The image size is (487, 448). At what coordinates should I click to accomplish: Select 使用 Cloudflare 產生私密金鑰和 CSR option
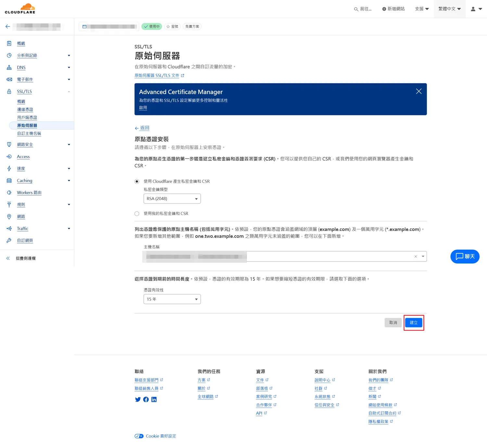coord(137,181)
